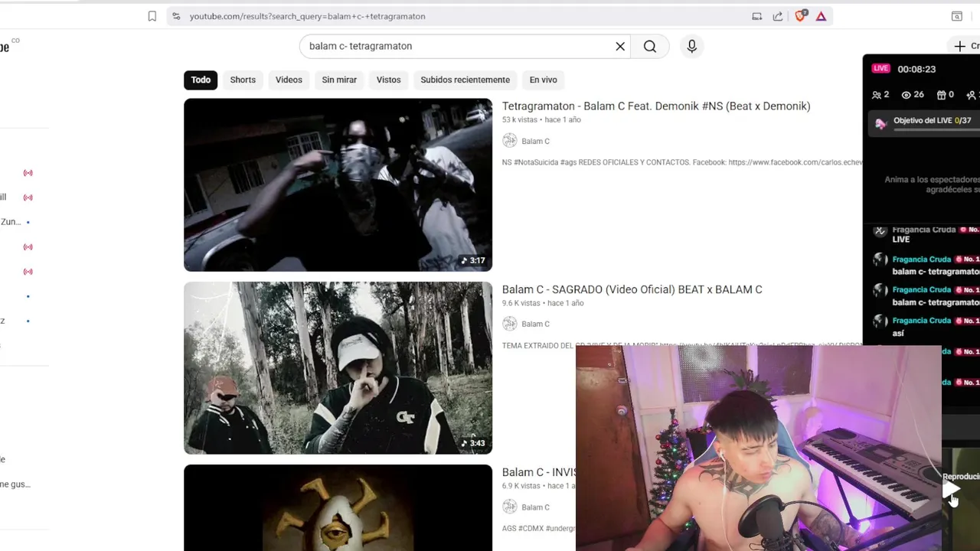Click the 3:43 duration badge on SAGRADO thumbnail
The height and width of the screenshot is (551, 980).
(472, 443)
